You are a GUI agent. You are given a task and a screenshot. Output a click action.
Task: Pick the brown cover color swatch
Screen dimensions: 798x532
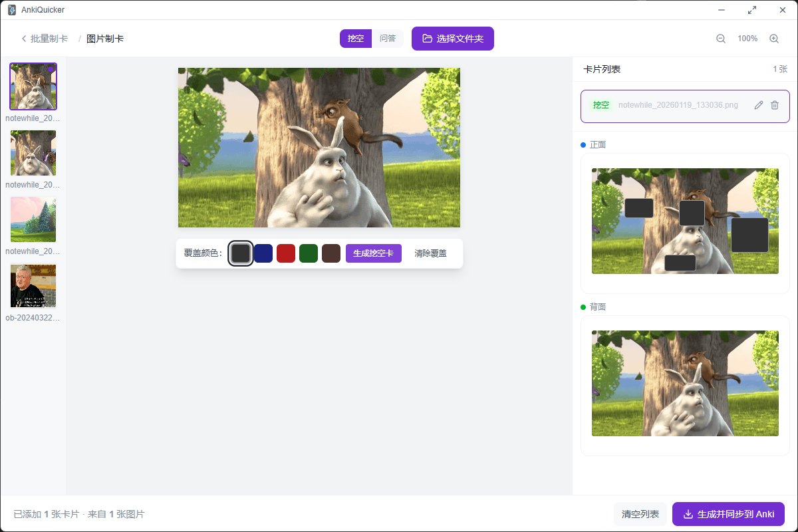[x=331, y=253]
